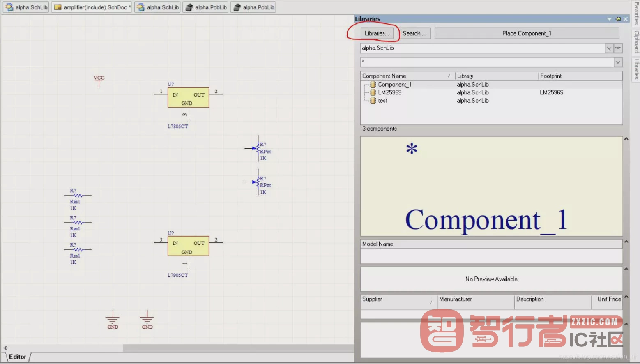This screenshot has width=640, height=364.
Task: Click the Place Component_1 button
Action: [x=527, y=33]
